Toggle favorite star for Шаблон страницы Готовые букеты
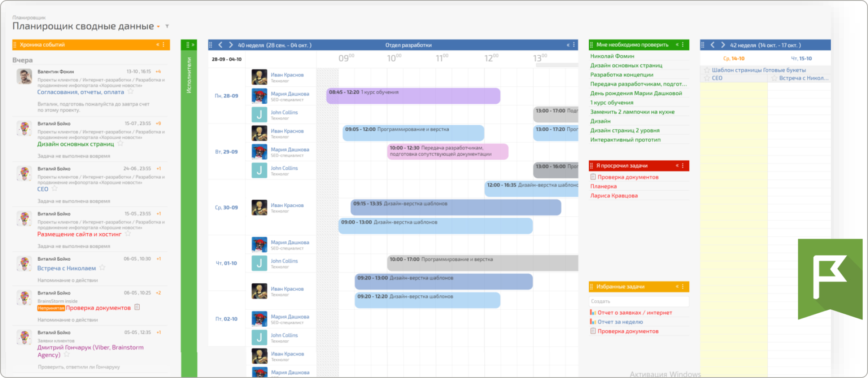The width and height of the screenshot is (868, 378). tap(707, 70)
